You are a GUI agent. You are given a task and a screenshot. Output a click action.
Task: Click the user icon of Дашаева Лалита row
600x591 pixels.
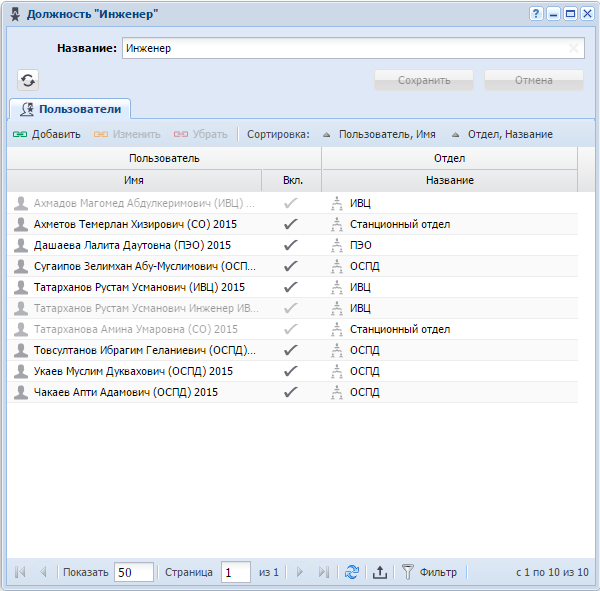(x=21, y=245)
